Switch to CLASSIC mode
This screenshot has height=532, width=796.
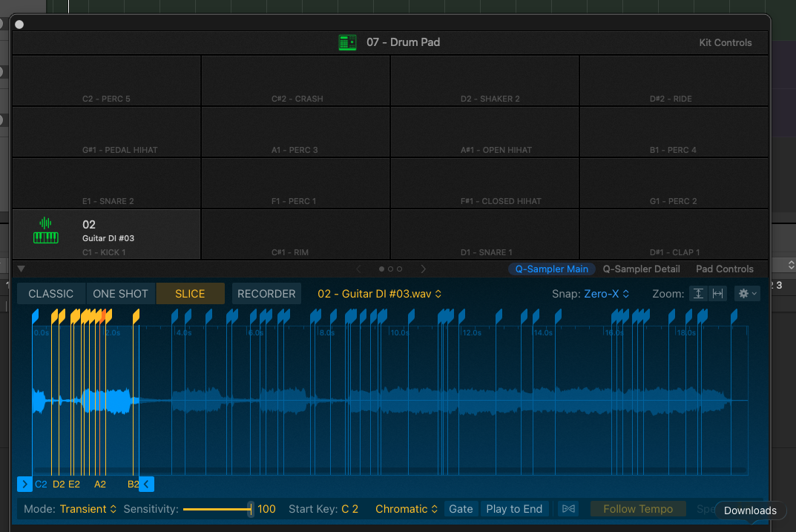[50, 294]
